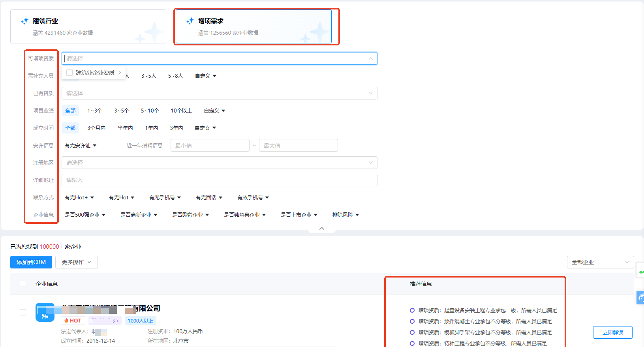The height and width of the screenshot is (347, 644).
Task: Open the customer service headset icon
Action: (x=640, y=298)
